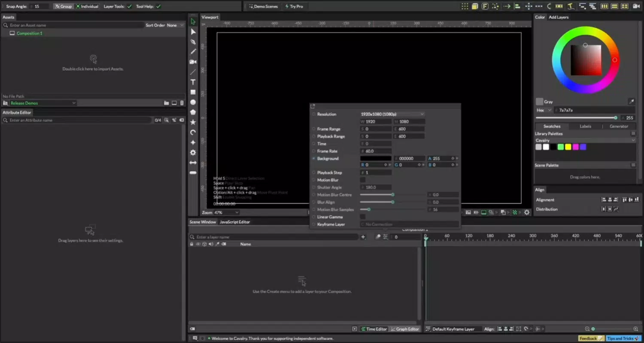Switch to the Labels tab

pyautogui.click(x=585, y=126)
